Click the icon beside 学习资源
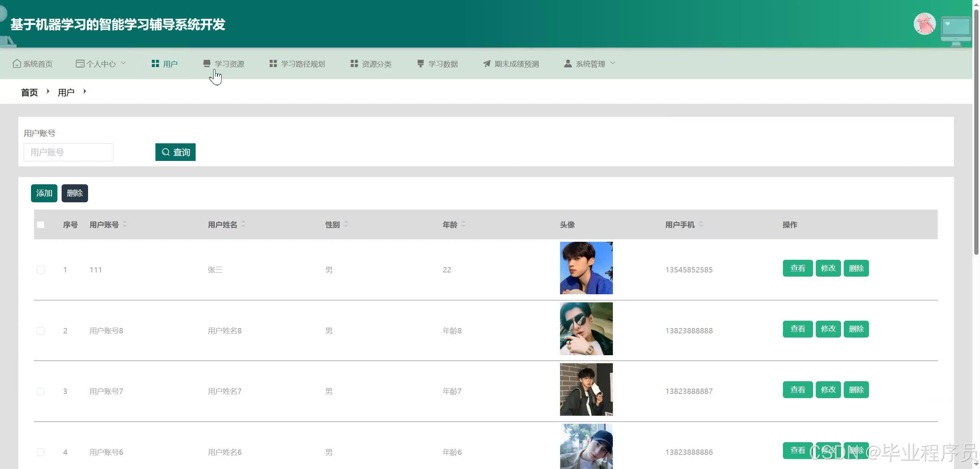Image resolution: width=980 pixels, height=469 pixels. (207, 64)
